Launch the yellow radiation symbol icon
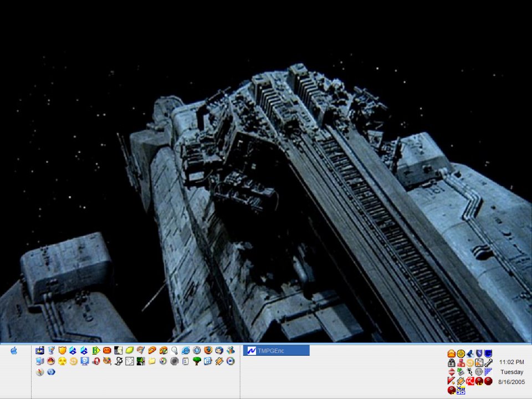This screenshot has width=532, height=399. coord(62,361)
